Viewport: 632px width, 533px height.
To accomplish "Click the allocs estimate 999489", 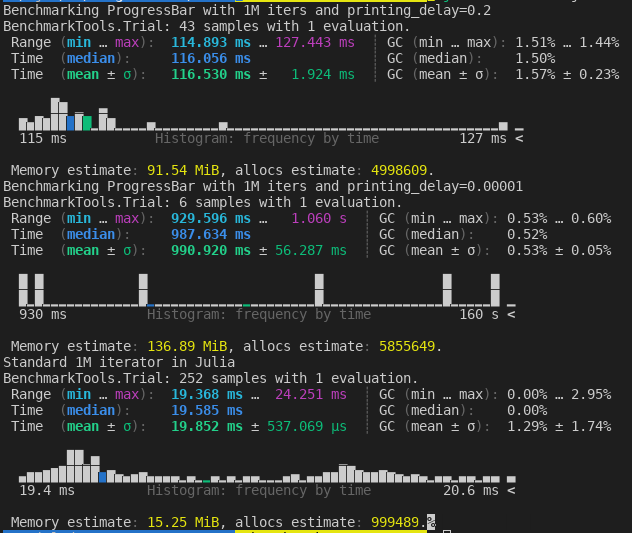I will tap(395, 523).
